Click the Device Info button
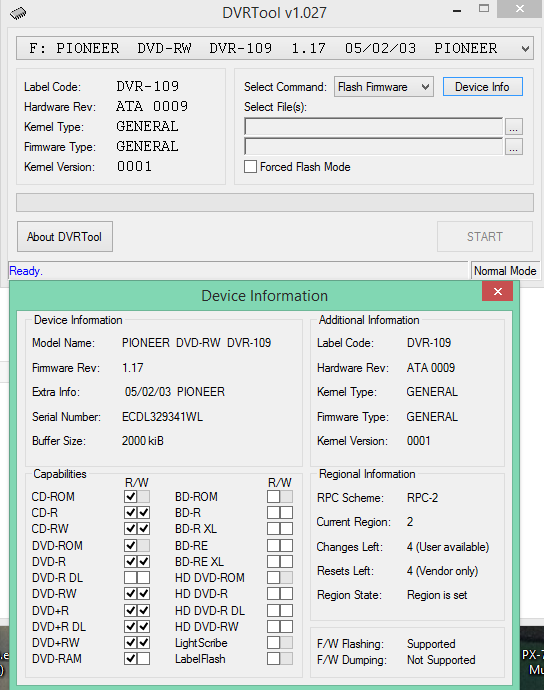544x690 pixels. (482, 87)
